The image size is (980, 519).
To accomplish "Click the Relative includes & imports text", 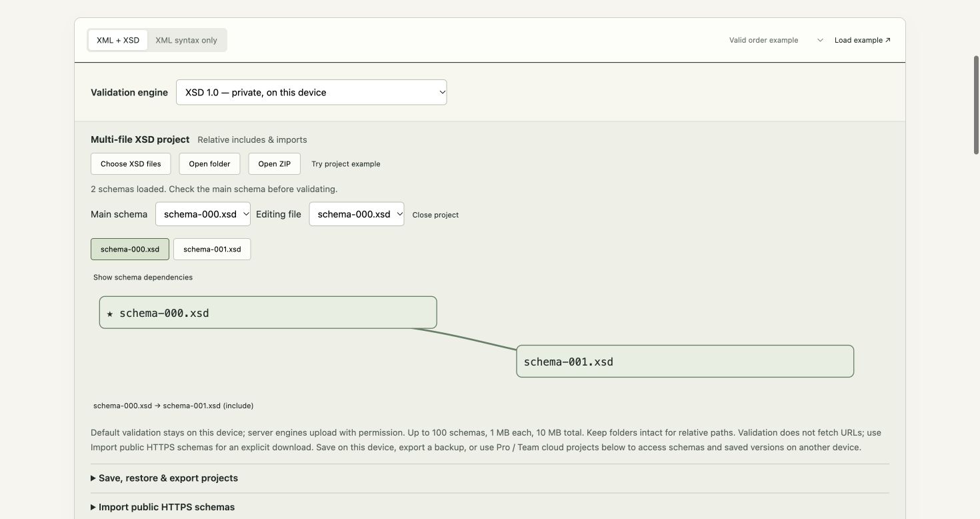I will pyautogui.click(x=252, y=139).
